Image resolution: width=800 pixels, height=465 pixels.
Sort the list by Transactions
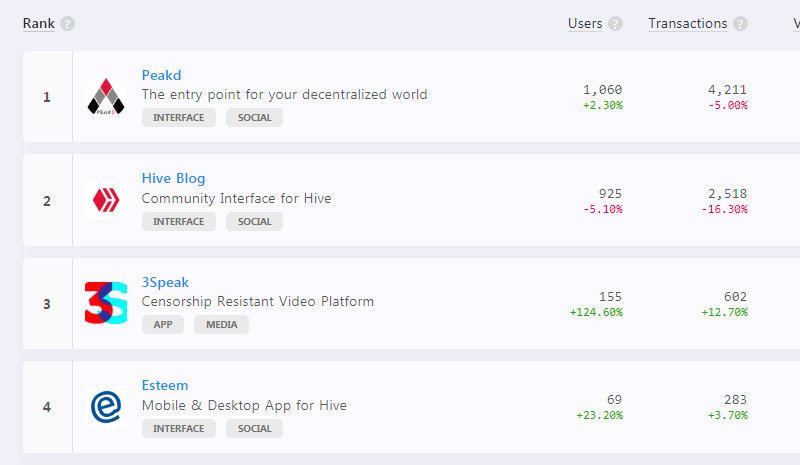[x=688, y=23]
